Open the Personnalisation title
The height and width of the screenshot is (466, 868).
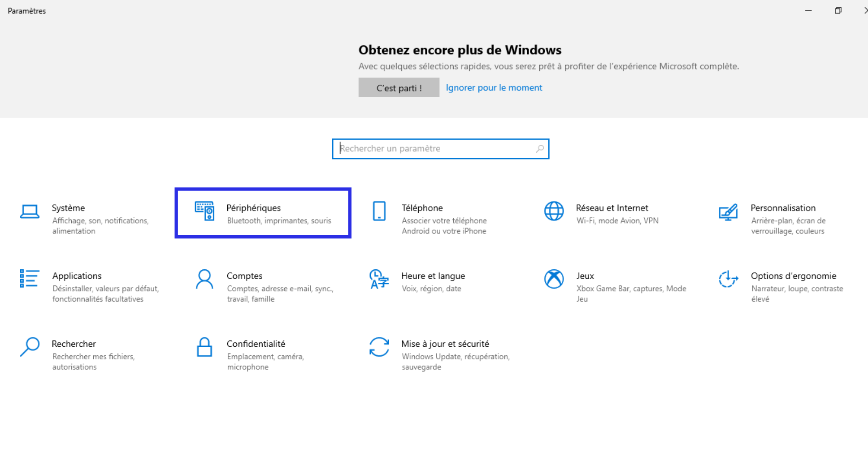[x=783, y=208]
